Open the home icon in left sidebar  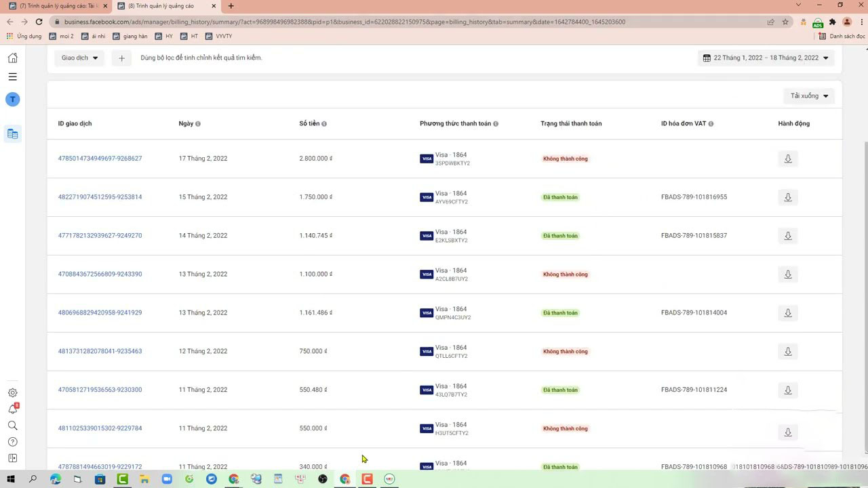click(12, 58)
